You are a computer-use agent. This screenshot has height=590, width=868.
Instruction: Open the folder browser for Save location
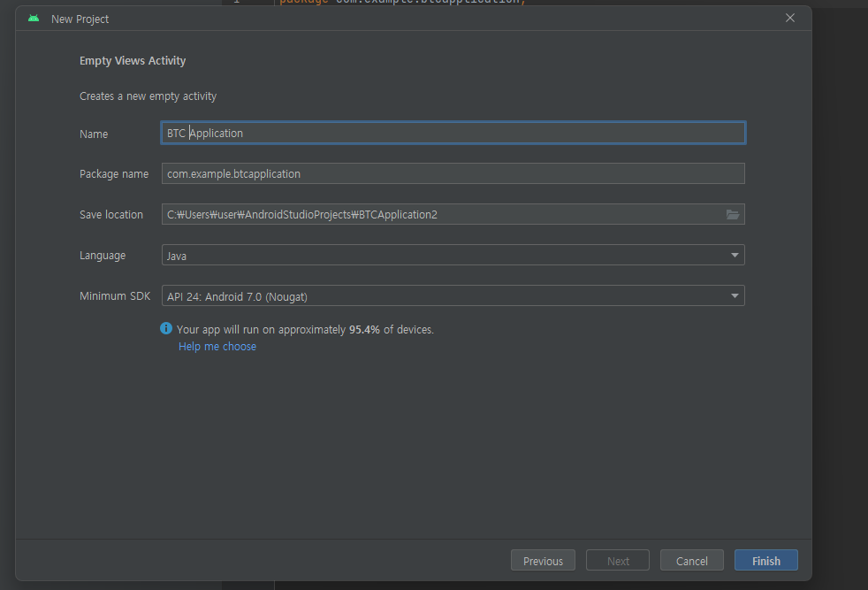click(x=733, y=214)
